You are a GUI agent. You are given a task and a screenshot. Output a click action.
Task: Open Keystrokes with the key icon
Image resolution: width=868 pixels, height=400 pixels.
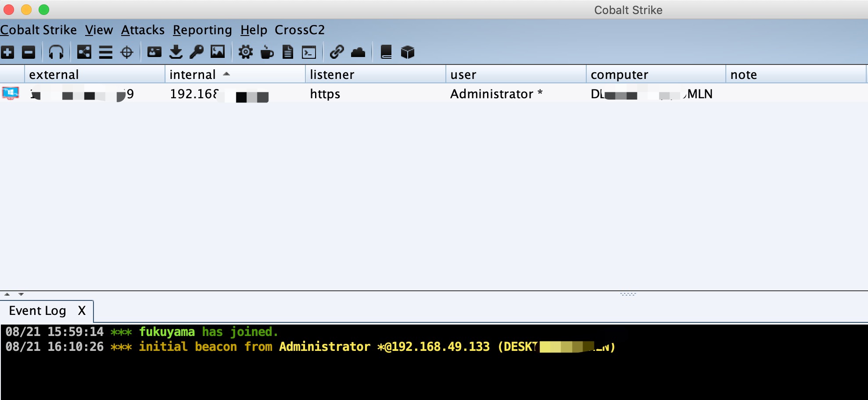(x=197, y=52)
